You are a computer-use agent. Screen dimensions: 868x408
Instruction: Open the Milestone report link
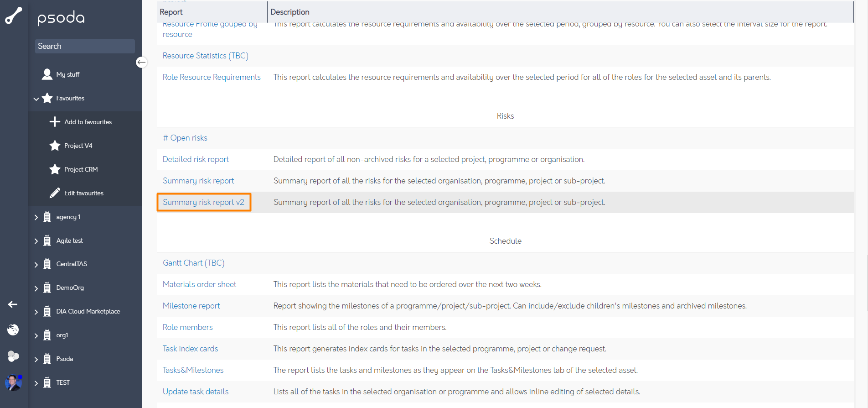point(191,306)
